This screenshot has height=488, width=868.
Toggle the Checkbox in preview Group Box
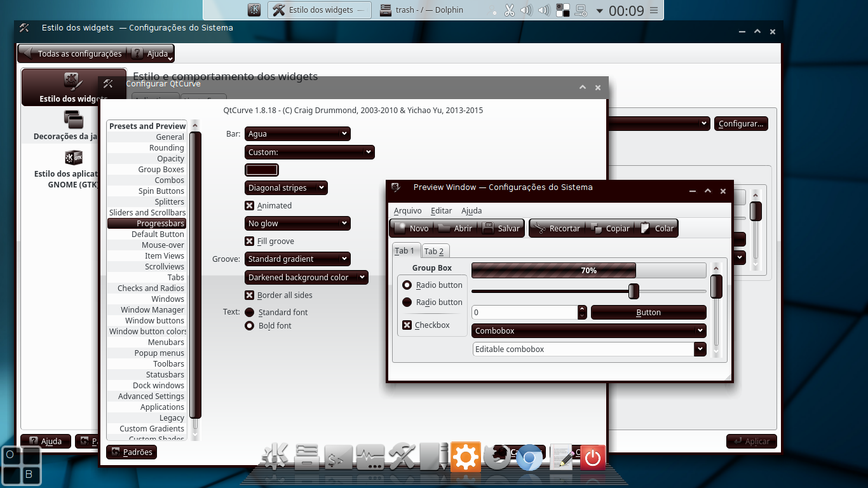(407, 325)
